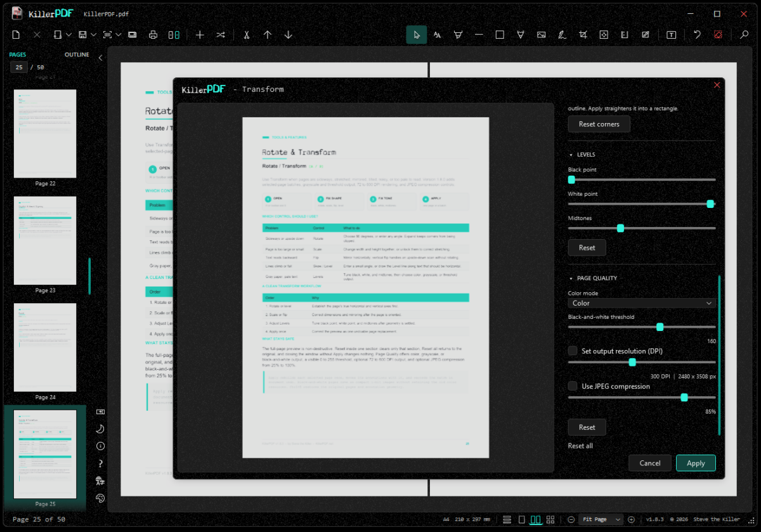The height and width of the screenshot is (532, 761).
Task: Open the Color mode dropdown
Action: (642, 303)
